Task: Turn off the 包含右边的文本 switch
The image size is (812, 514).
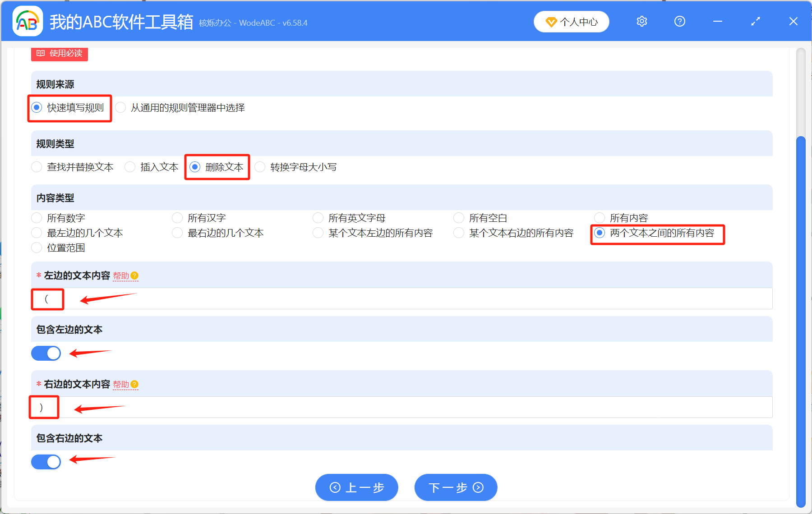Action: point(46,462)
